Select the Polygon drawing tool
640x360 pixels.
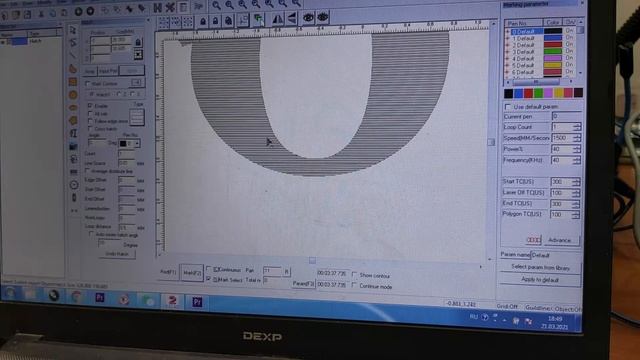coord(73,120)
